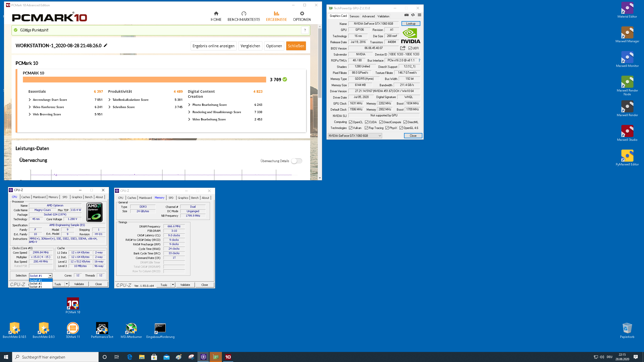This screenshot has height=362, width=644.
Task: Open Maxwell Render Node desktop shortcut
Action: [x=627, y=85]
